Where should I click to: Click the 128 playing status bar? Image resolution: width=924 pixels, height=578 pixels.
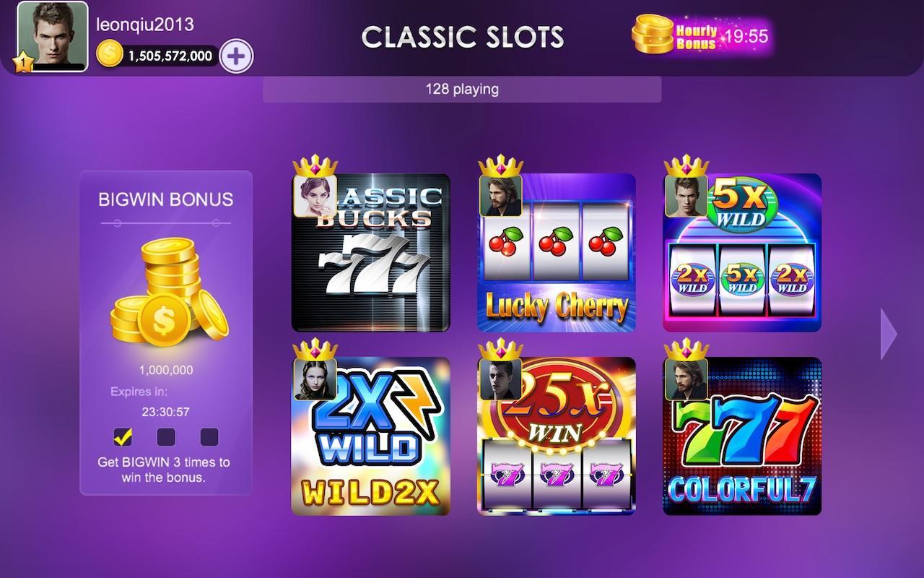coord(462,90)
